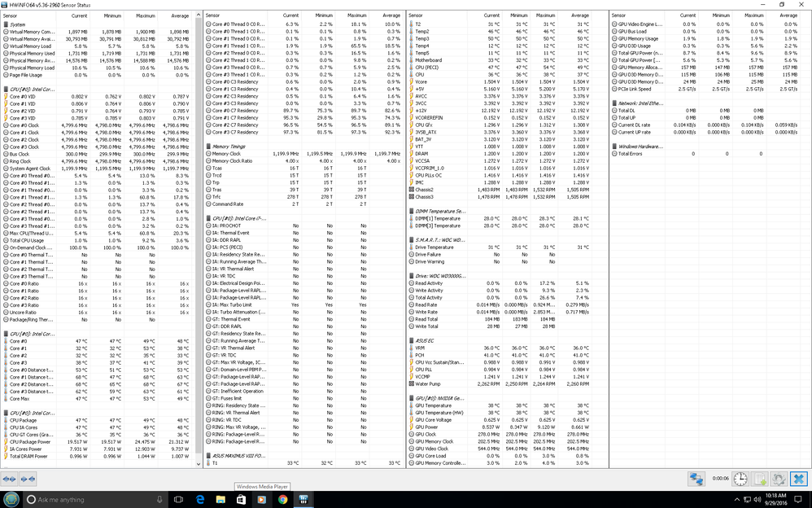The width and height of the screenshot is (812, 508).
Task: Select the Memory Clock Ratio row
Action: (304, 161)
